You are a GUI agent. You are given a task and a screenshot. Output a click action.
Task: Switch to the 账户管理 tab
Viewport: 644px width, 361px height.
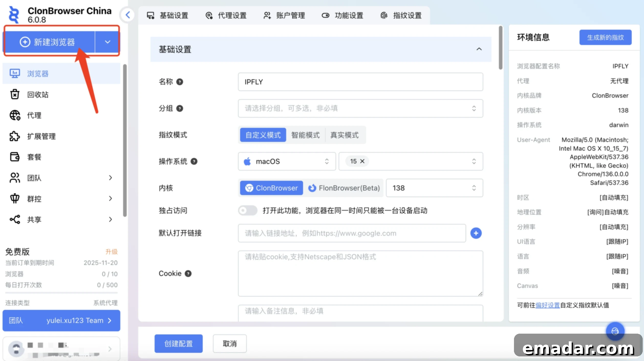click(x=284, y=16)
